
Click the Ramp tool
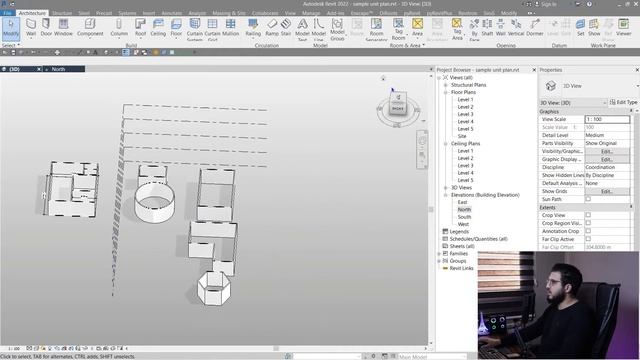pos(272,28)
